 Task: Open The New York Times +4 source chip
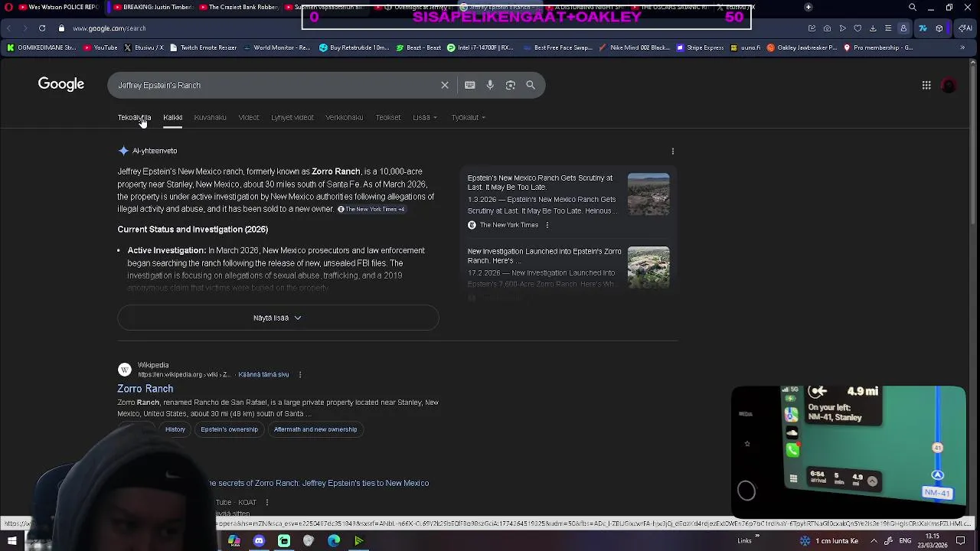(371, 209)
